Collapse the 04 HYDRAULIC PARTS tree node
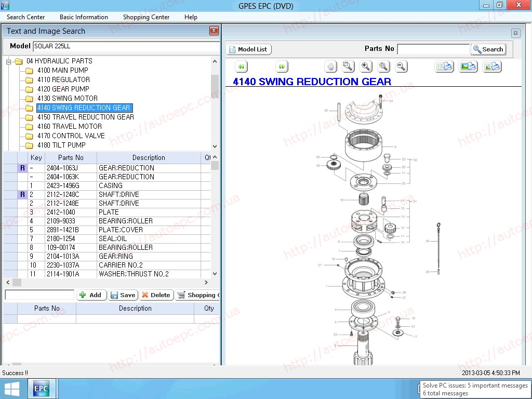This screenshot has height=399, width=532. (8, 61)
